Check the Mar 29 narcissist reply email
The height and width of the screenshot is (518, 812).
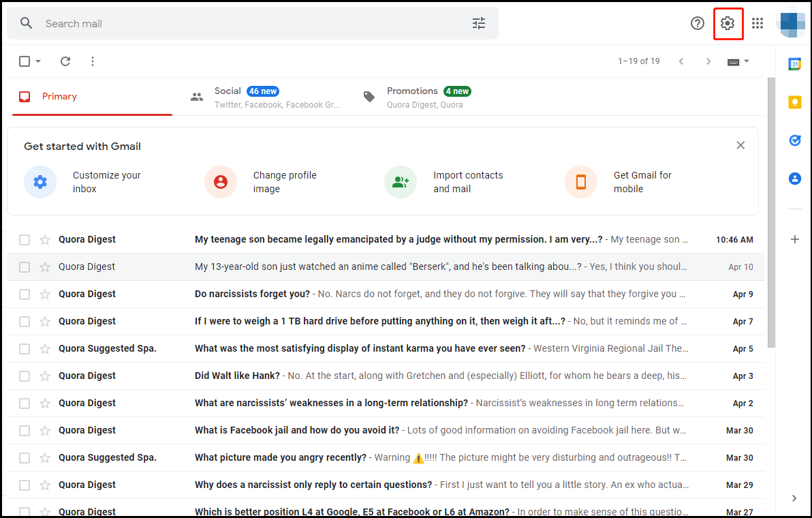point(25,485)
